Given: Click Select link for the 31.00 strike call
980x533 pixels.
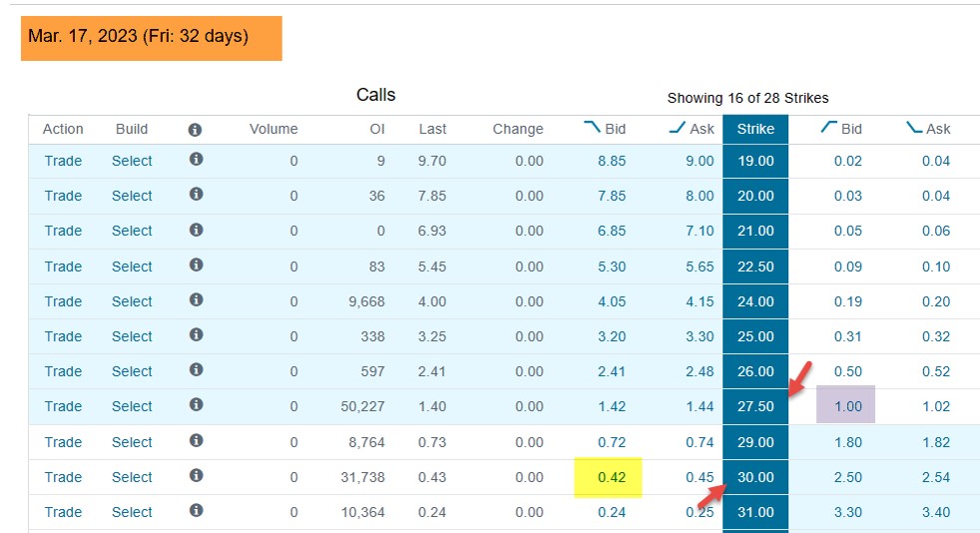Looking at the screenshot, I should [132, 512].
